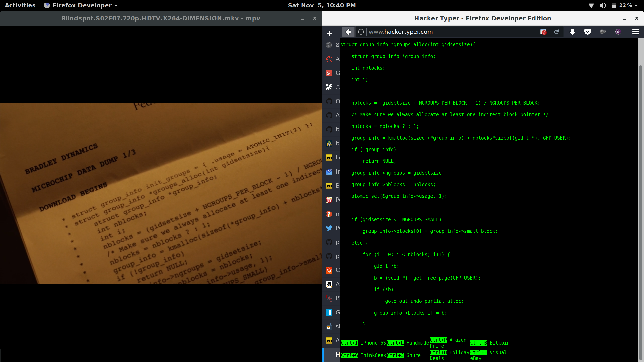Click the back navigation arrow
The height and width of the screenshot is (362, 644).
(x=349, y=32)
